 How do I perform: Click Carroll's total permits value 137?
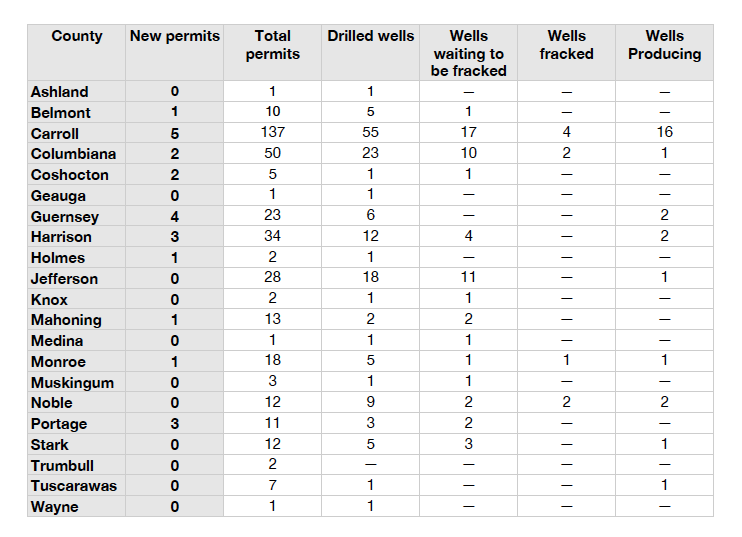coord(272,132)
